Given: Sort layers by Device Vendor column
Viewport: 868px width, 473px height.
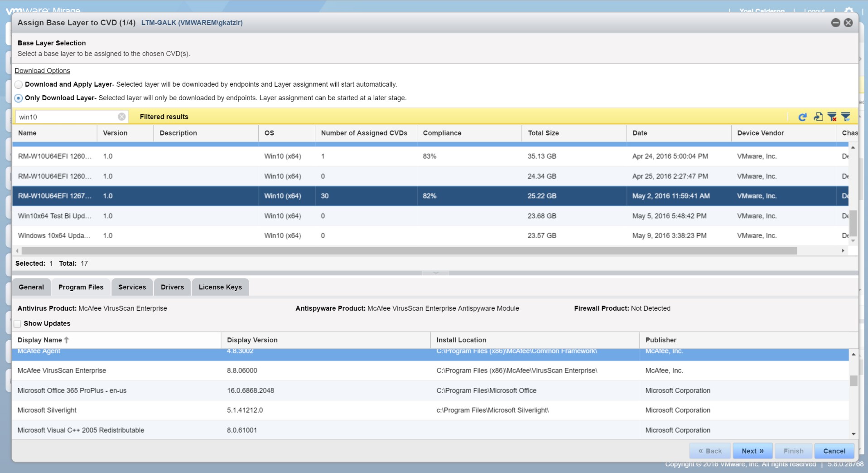Looking at the screenshot, I should pos(784,133).
